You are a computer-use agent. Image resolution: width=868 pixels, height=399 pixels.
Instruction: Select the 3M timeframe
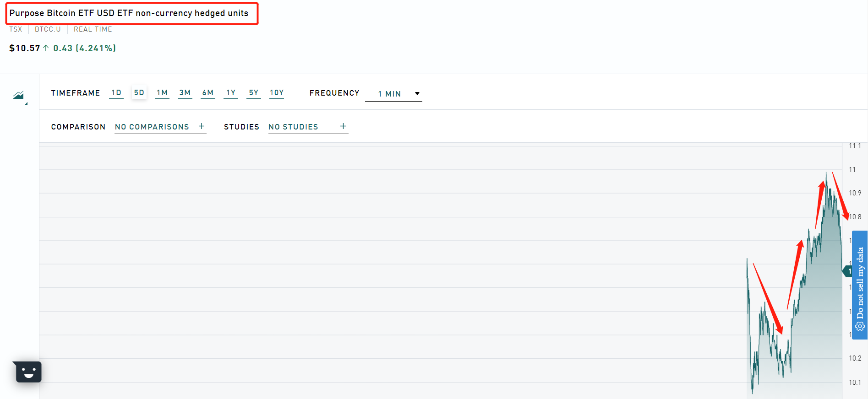[185, 93]
